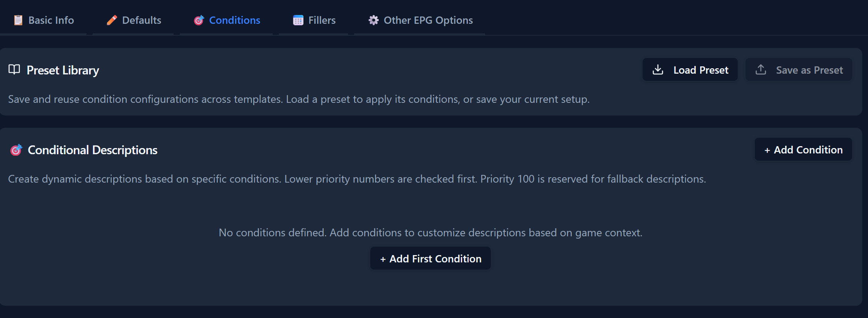This screenshot has height=318, width=868.
Task: Select the Conditions tab label
Action: (235, 20)
